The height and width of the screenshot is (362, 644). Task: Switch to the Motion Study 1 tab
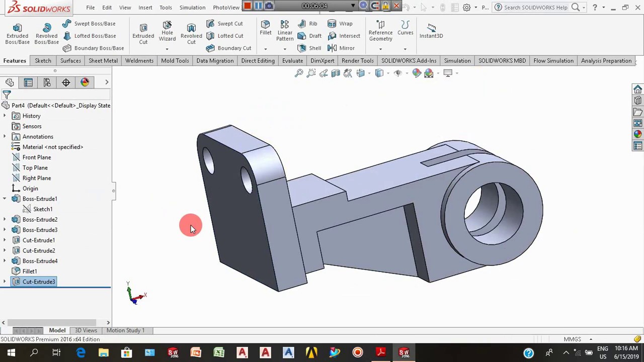click(125, 330)
